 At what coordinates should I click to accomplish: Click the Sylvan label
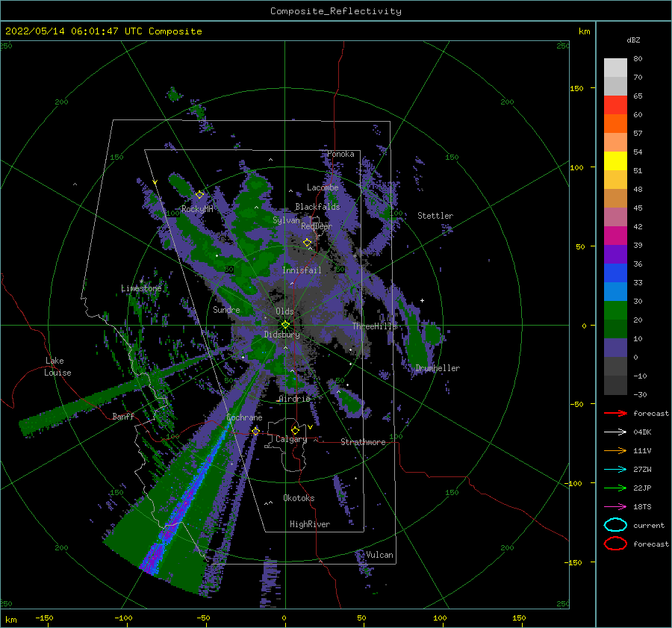286,220
